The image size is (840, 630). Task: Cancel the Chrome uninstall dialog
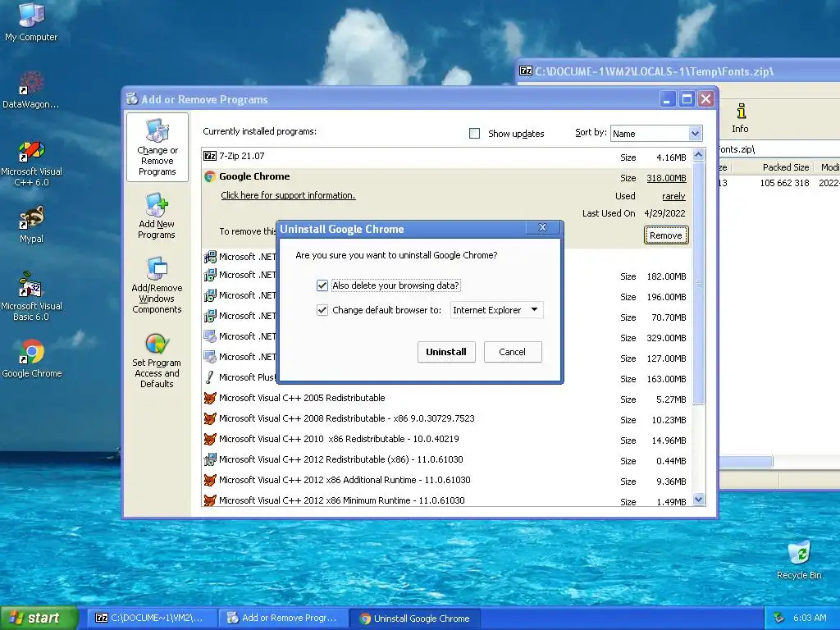(513, 352)
